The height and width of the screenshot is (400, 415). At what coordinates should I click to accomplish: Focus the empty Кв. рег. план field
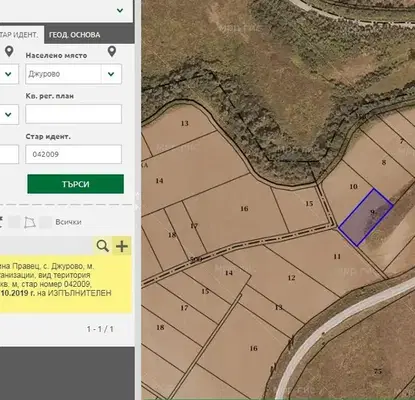(73, 114)
